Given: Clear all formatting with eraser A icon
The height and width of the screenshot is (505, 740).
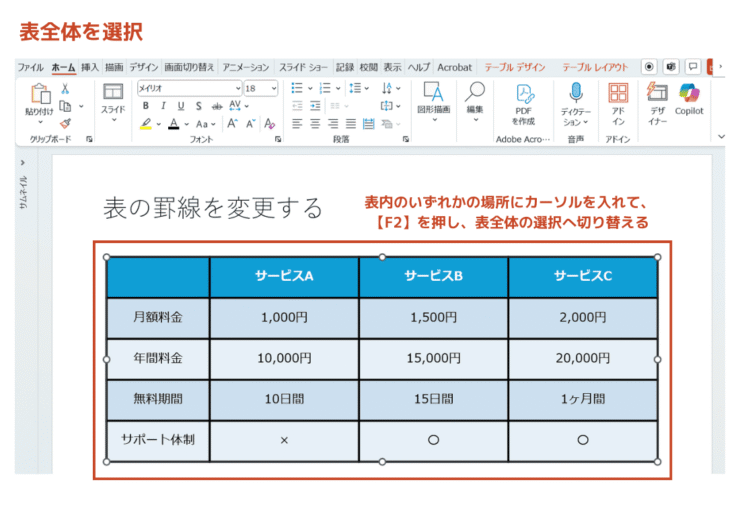Looking at the screenshot, I should point(269,124).
